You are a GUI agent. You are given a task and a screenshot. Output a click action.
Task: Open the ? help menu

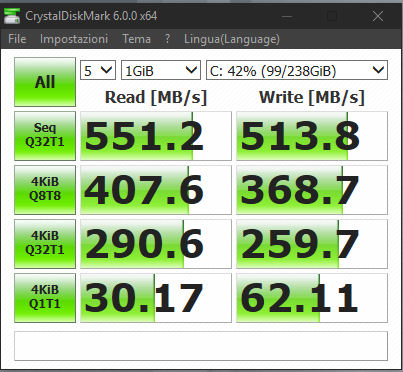tap(167, 39)
